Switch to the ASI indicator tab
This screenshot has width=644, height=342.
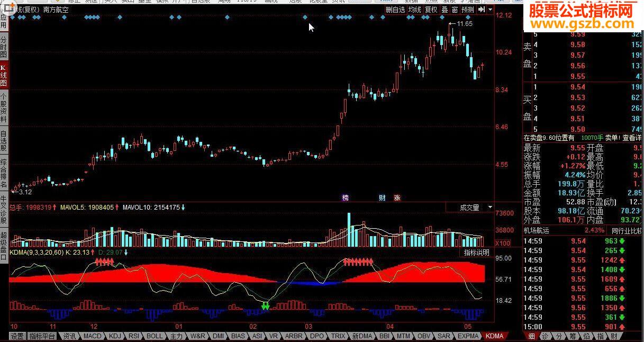pyautogui.click(x=257, y=336)
